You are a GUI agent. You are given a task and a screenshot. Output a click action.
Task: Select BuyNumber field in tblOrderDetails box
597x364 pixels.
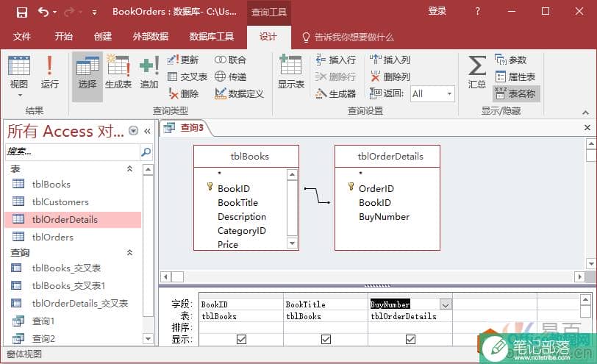coord(384,217)
